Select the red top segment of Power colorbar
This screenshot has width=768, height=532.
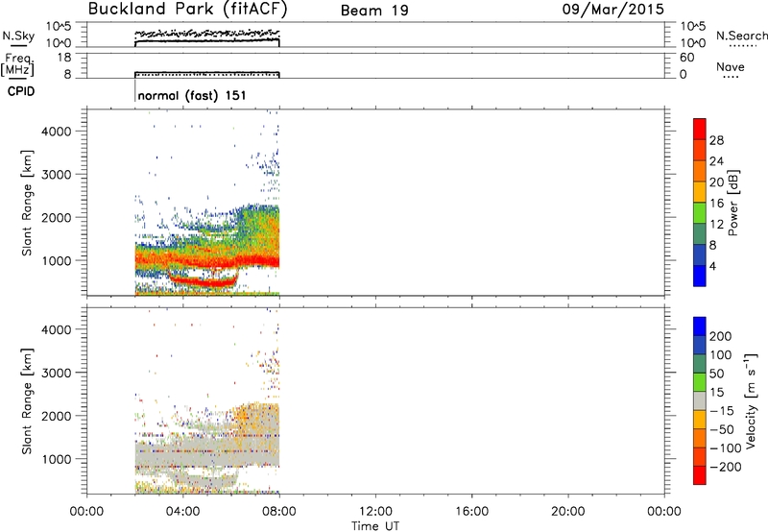pyautogui.click(x=700, y=130)
